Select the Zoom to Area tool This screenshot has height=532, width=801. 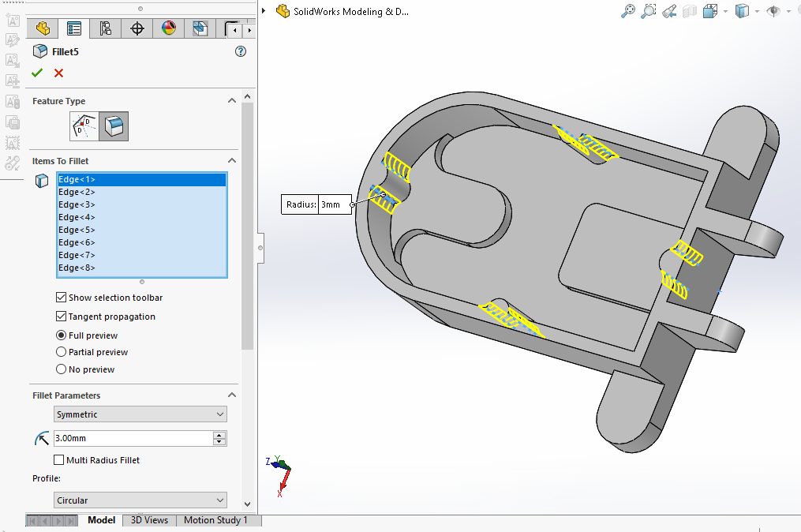[x=649, y=11]
